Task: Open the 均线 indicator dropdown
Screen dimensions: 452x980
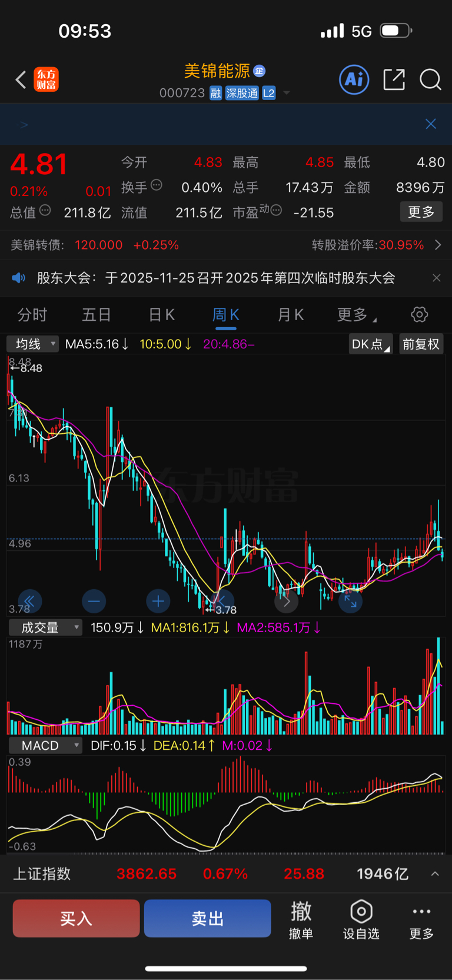Action: (x=33, y=344)
